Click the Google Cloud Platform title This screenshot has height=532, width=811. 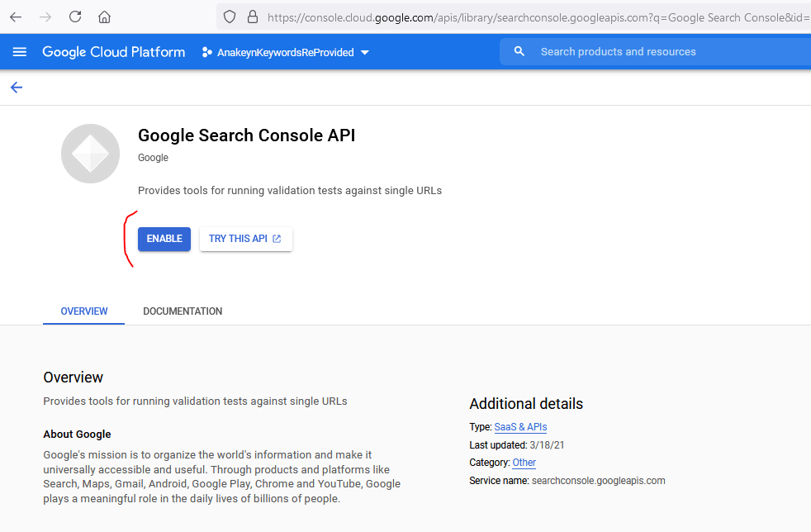pyautogui.click(x=114, y=52)
